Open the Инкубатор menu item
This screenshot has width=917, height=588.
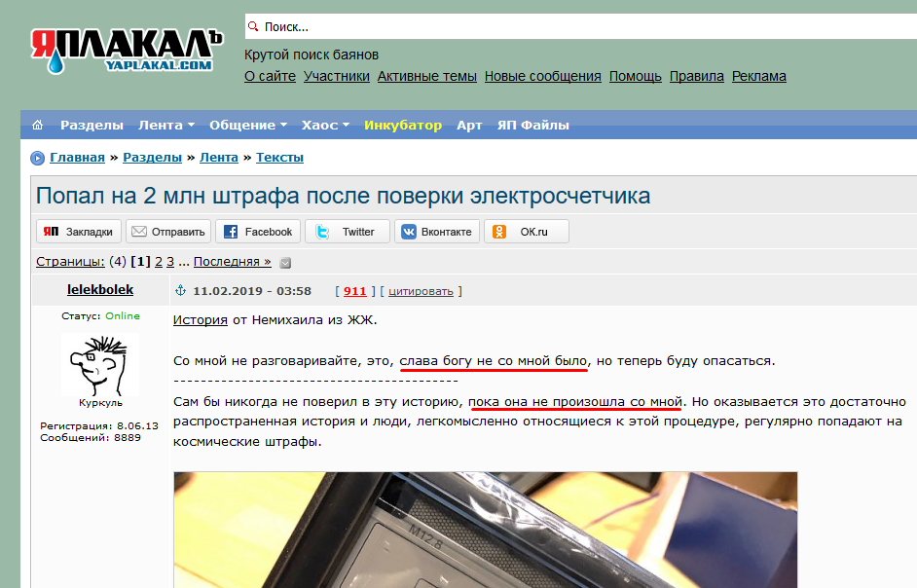402,126
